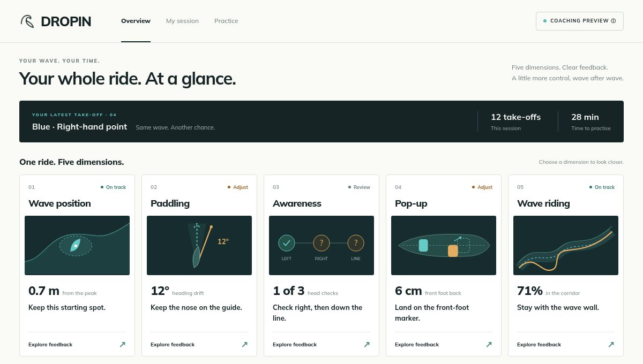This screenshot has height=364, width=643.
Task: Click the 28 min practise time stat
Action: [591, 122]
